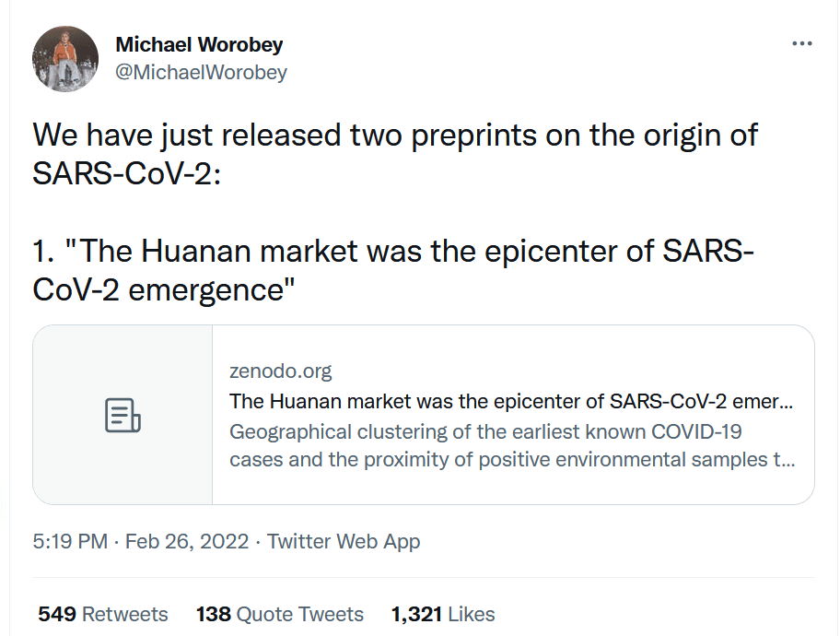840x636 pixels.
Task: View the 138 Quote Tweets list
Action: (280, 614)
